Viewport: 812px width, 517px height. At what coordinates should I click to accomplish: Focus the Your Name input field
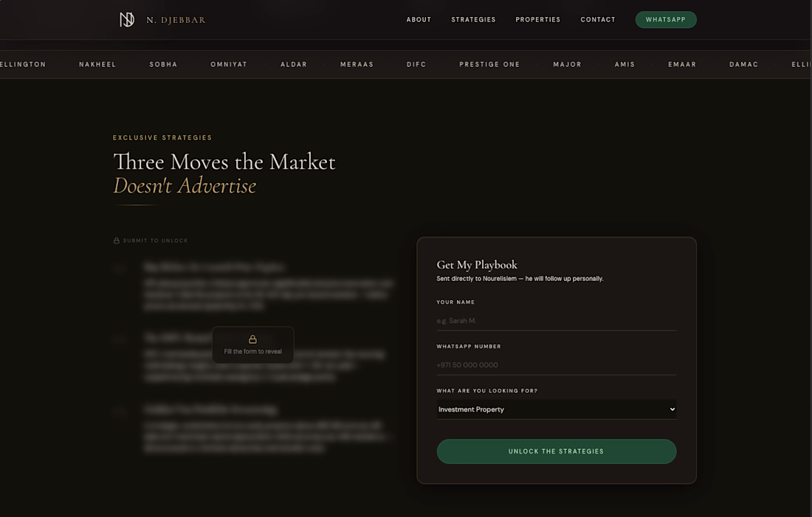pos(556,321)
